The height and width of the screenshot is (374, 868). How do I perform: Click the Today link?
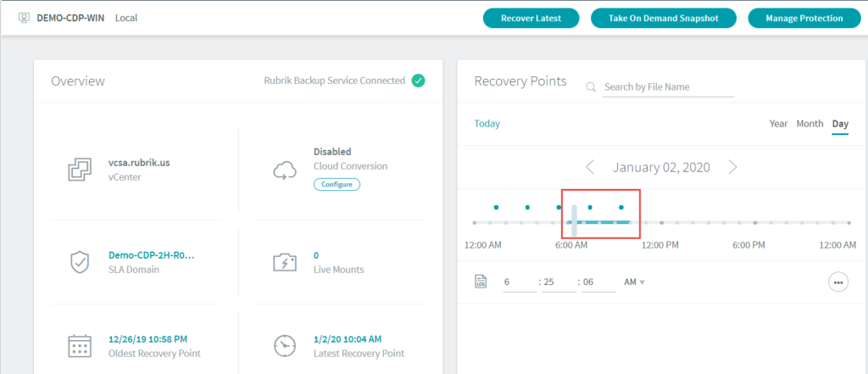487,124
